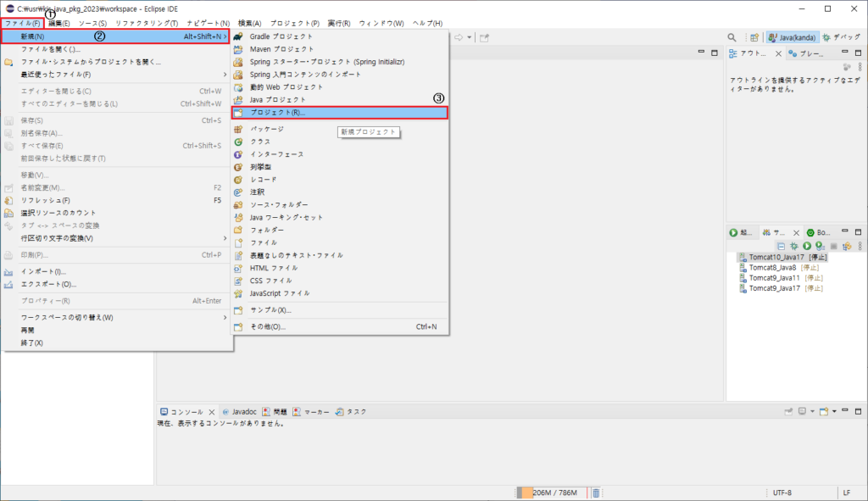Open the 編集(E) menu

(x=58, y=23)
